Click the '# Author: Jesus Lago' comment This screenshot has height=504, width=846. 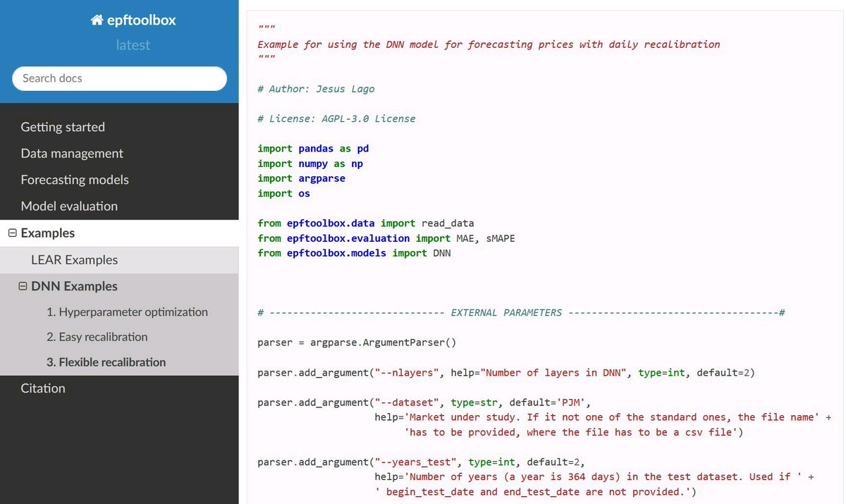coord(317,89)
